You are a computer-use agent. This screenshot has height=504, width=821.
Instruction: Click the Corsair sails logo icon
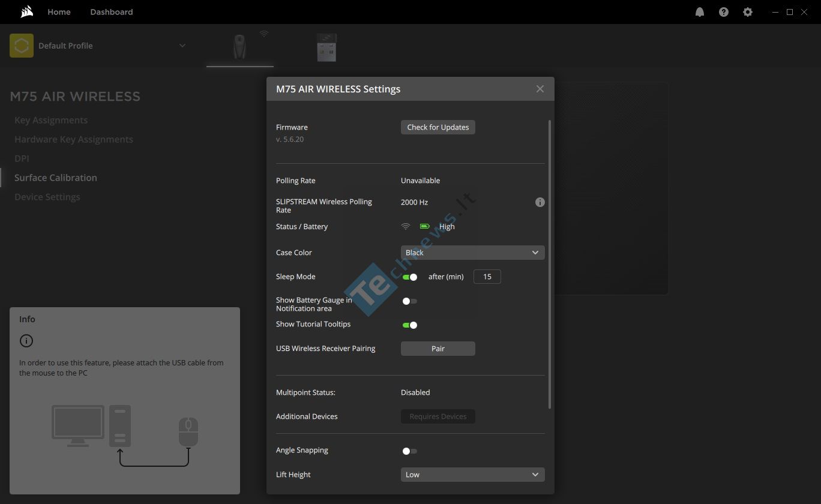pyautogui.click(x=26, y=12)
